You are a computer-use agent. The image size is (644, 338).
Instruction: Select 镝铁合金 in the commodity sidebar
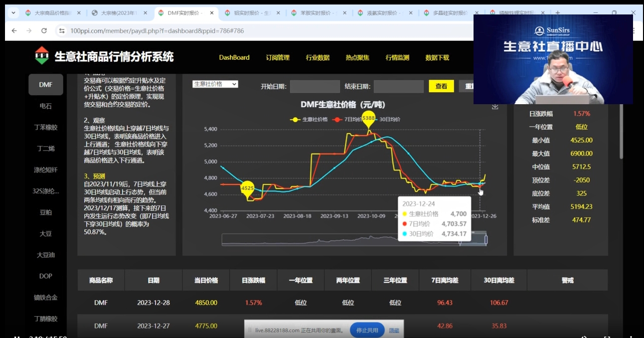coord(46,298)
